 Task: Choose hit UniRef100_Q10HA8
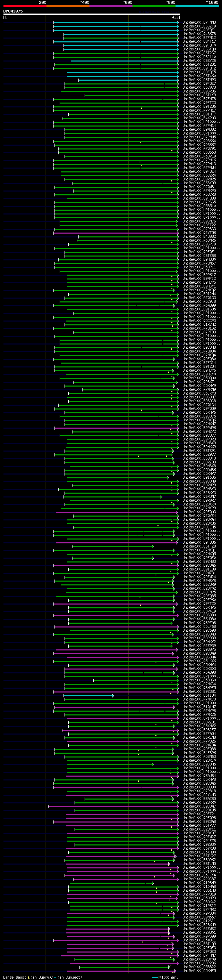[199, 886]
